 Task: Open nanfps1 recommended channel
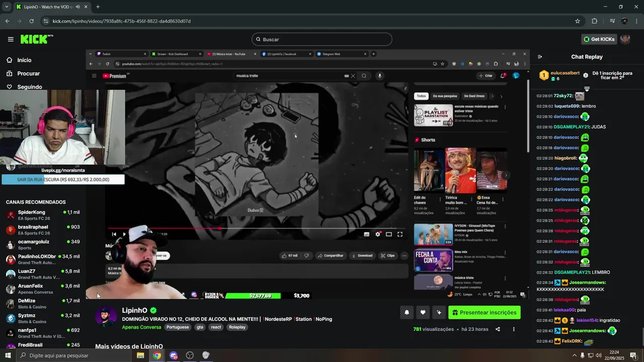click(x=42, y=333)
